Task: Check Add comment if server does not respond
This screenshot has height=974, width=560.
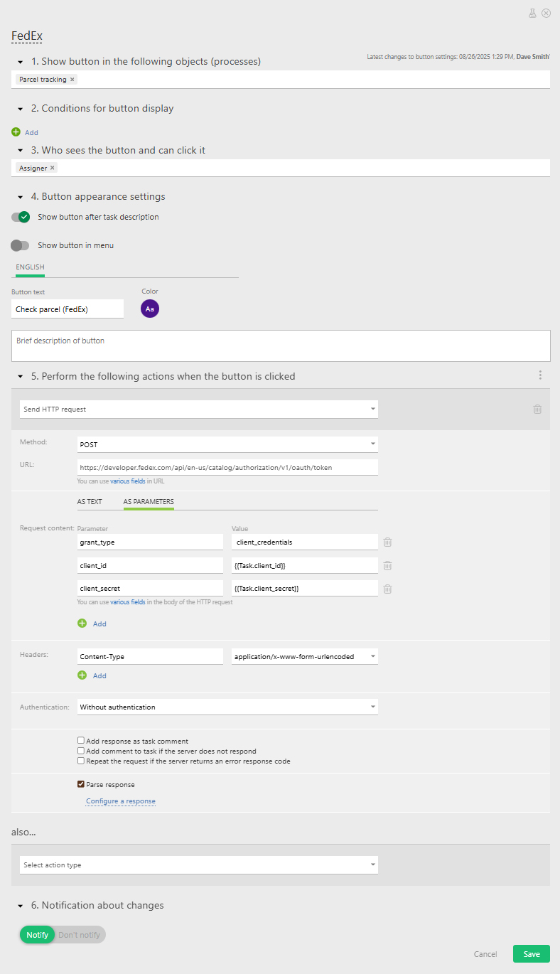Action: pos(81,751)
